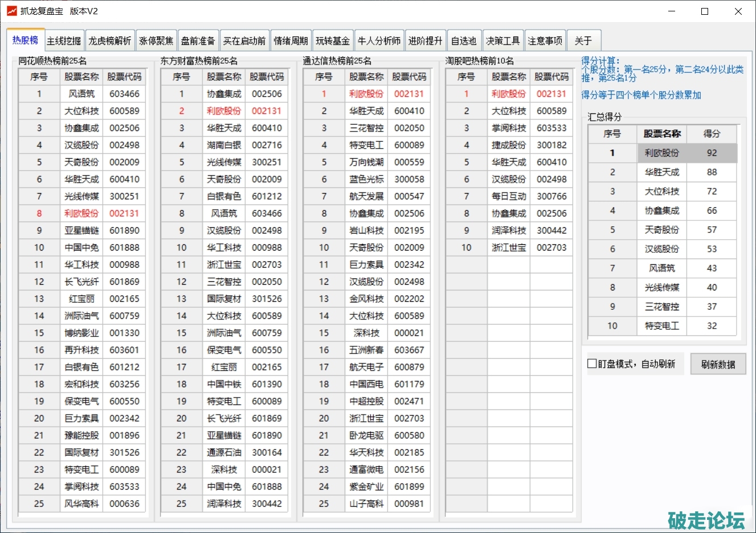This screenshot has width=756, height=533.
Task: Click 股票代码 header in 同花顺 table
Action: point(124,77)
